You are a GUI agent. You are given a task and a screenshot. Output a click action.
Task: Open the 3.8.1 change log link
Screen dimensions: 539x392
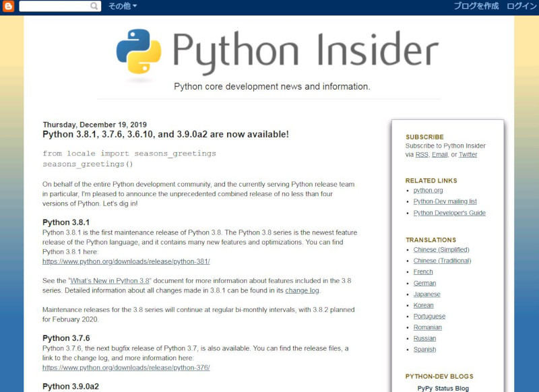[302, 290]
